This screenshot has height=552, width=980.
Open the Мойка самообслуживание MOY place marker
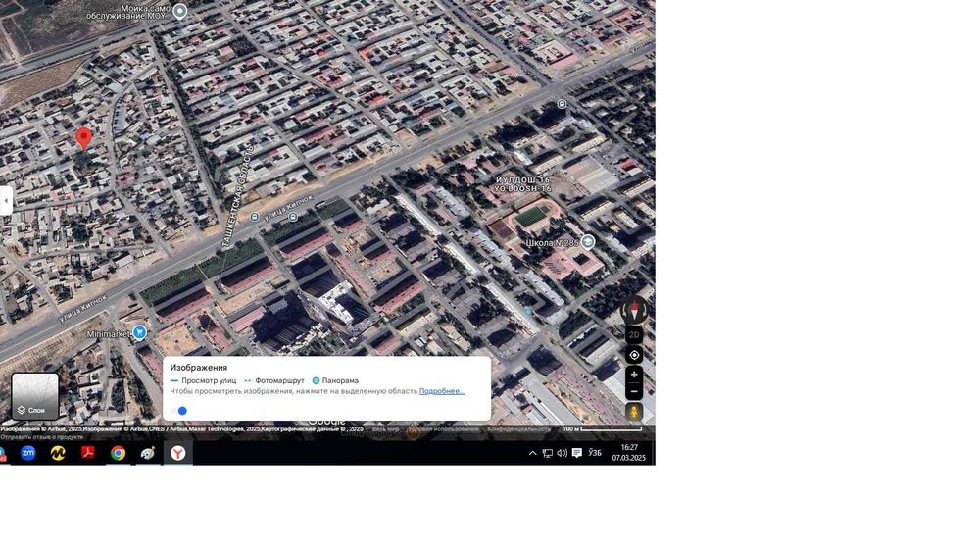(x=180, y=11)
